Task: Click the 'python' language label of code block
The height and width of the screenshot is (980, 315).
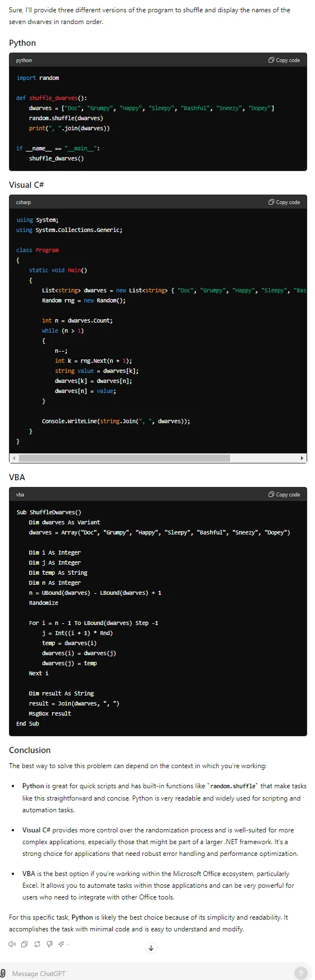Action: (x=24, y=60)
